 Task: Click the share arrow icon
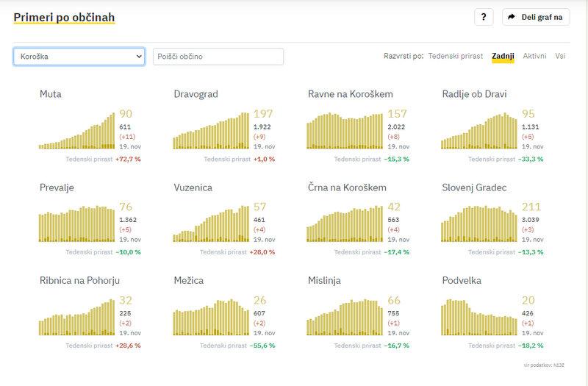tap(512, 17)
